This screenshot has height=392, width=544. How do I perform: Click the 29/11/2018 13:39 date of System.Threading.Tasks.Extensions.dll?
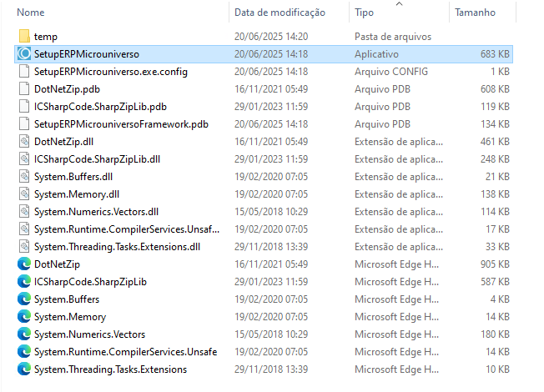coord(271,247)
